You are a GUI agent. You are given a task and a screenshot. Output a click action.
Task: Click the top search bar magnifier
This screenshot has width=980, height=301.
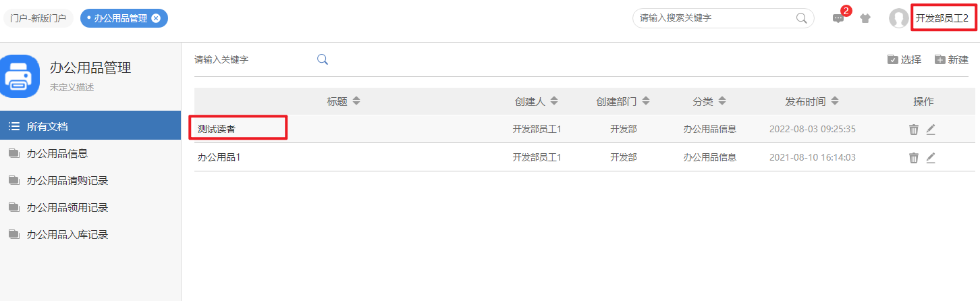801,18
